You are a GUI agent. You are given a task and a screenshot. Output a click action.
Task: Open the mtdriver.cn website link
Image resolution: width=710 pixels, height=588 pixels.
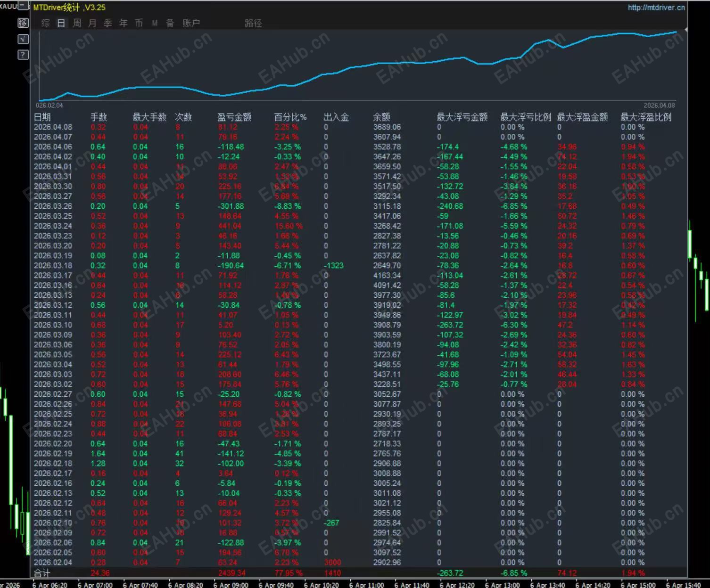tap(656, 8)
